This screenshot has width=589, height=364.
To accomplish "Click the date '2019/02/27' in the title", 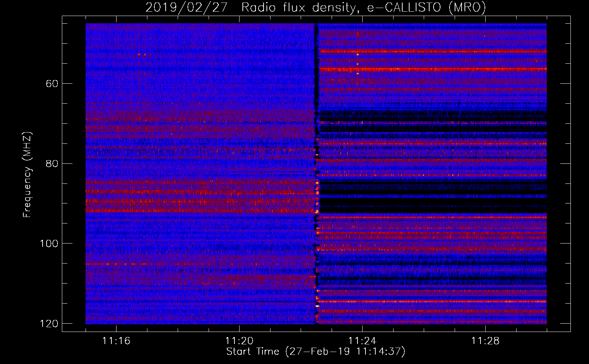I will pyautogui.click(x=187, y=7).
